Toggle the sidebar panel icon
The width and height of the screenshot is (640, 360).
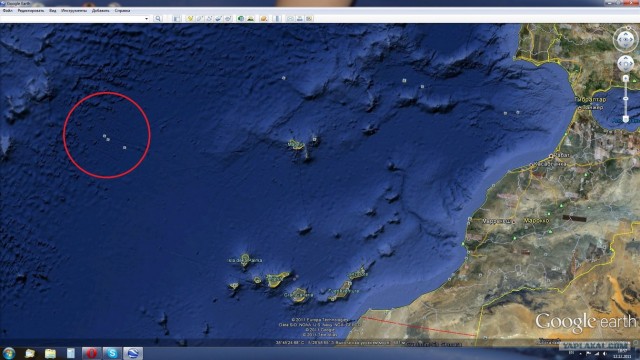tap(176, 18)
